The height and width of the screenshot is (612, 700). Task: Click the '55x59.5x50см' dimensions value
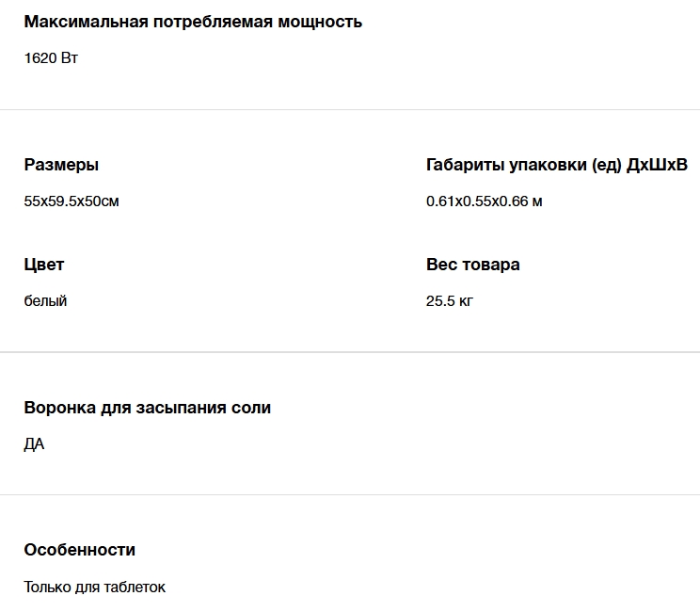pos(72,201)
